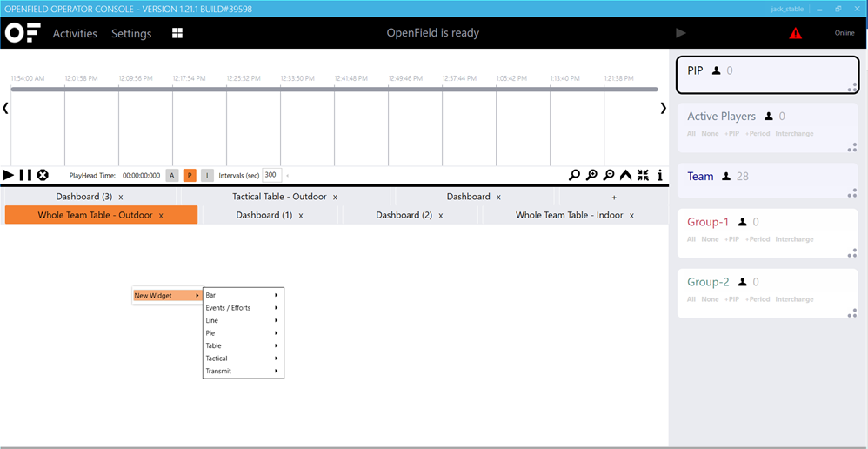Click the 12:33:50 PM timeline marker
Viewport: 868px width, 449px height.
pyautogui.click(x=297, y=78)
